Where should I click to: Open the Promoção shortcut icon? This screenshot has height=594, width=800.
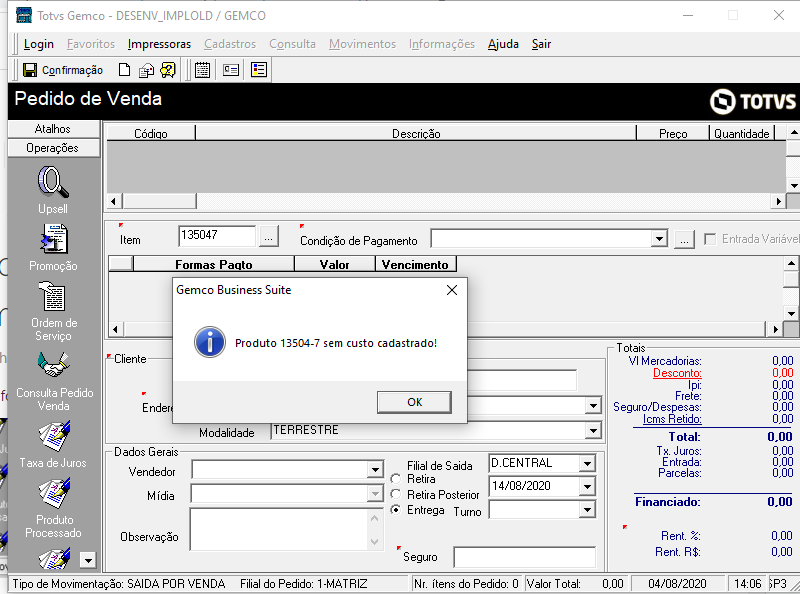(54, 238)
